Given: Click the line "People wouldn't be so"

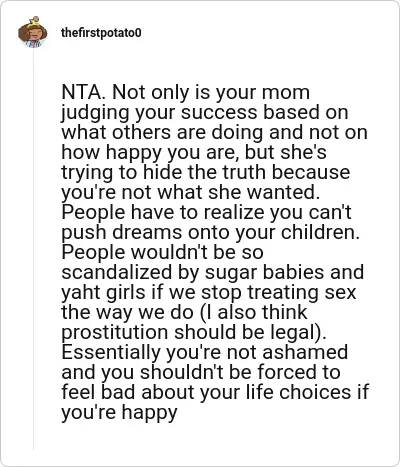Looking at the screenshot, I should click(162, 252).
